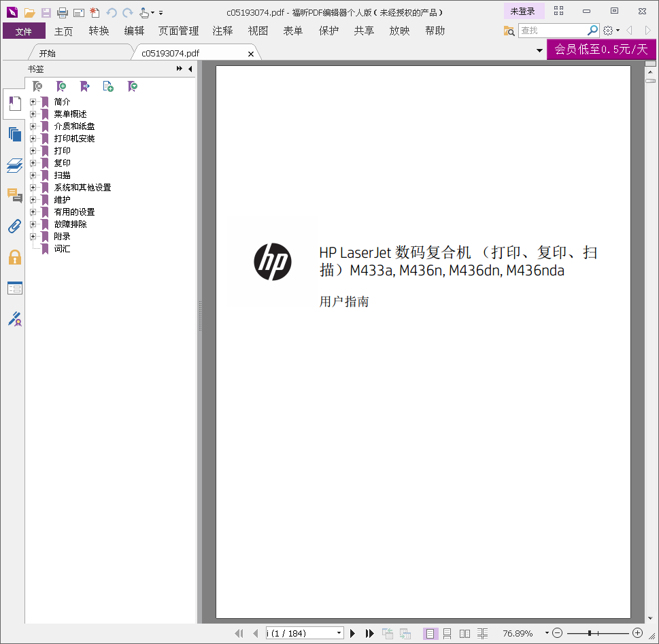Open the security lock panel
Image resolution: width=659 pixels, height=644 pixels.
click(x=15, y=257)
